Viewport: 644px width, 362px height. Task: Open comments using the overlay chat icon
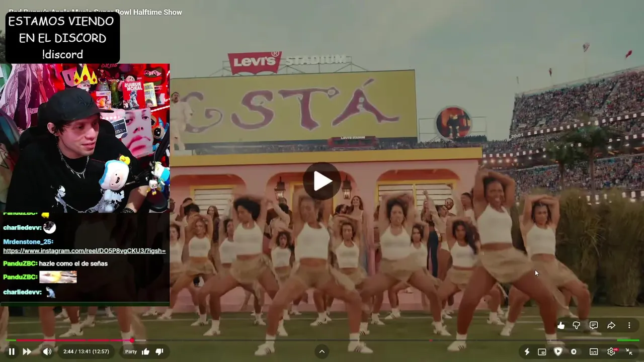click(594, 325)
